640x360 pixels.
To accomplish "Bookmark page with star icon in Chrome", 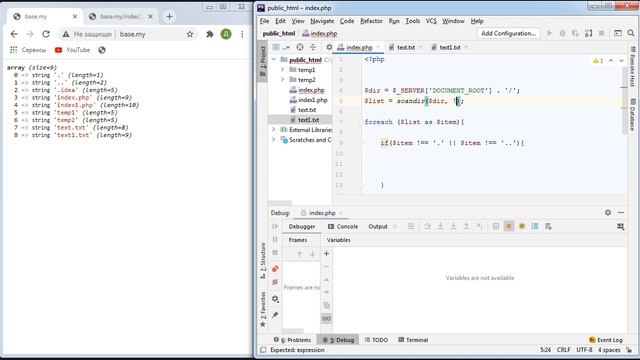I will 190,34.
